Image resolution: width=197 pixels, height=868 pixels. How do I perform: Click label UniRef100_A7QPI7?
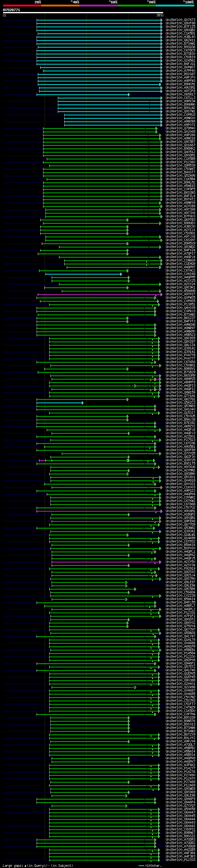pos(180,254)
